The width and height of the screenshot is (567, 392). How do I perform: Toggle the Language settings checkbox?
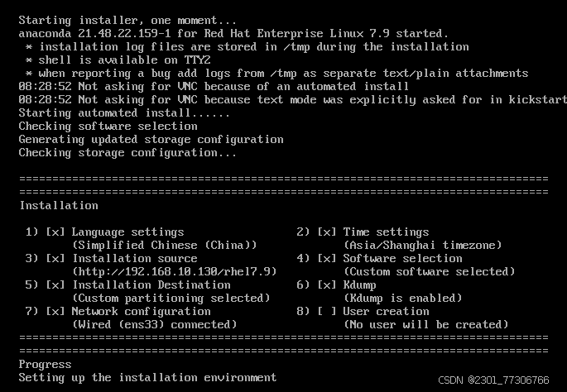click(55, 232)
